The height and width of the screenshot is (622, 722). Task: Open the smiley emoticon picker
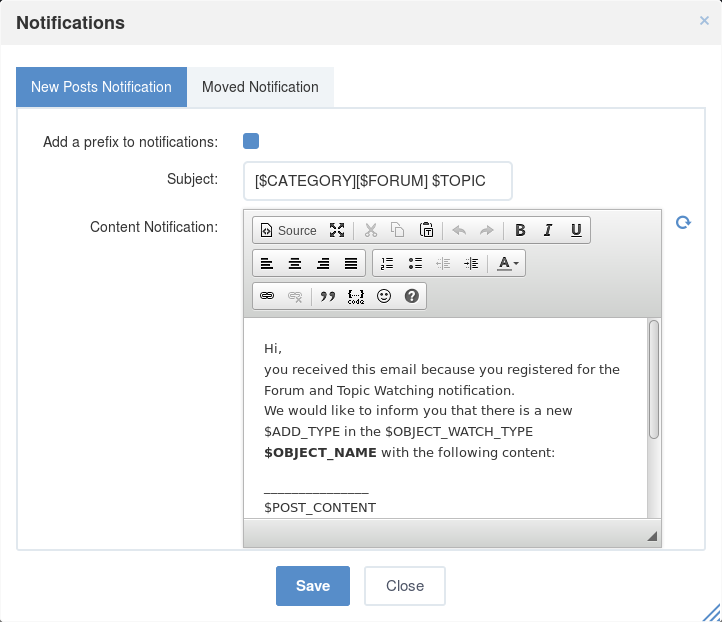click(x=384, y=296)
